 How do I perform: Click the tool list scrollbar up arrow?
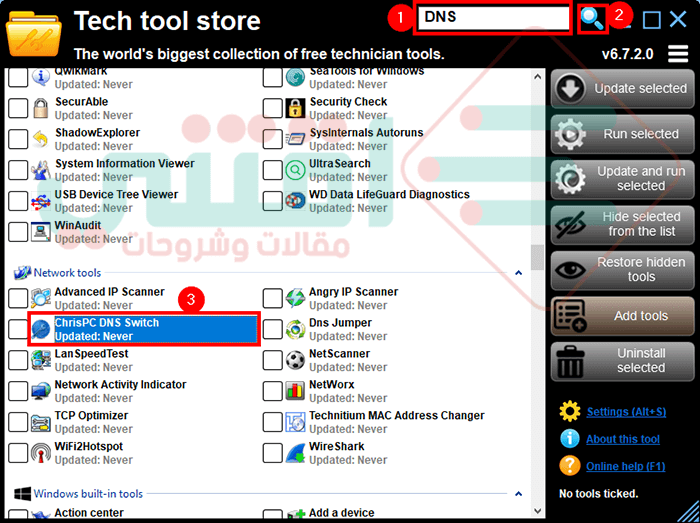point(537,76)
